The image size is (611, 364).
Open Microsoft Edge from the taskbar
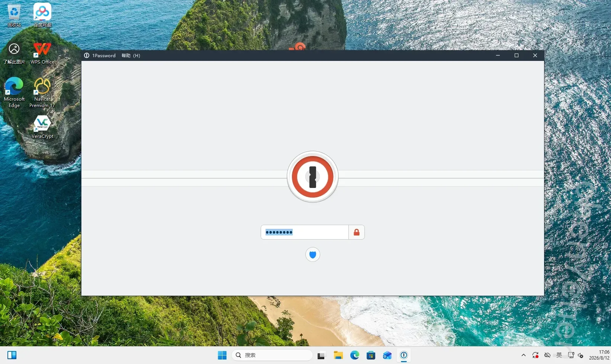coord(354,355)
